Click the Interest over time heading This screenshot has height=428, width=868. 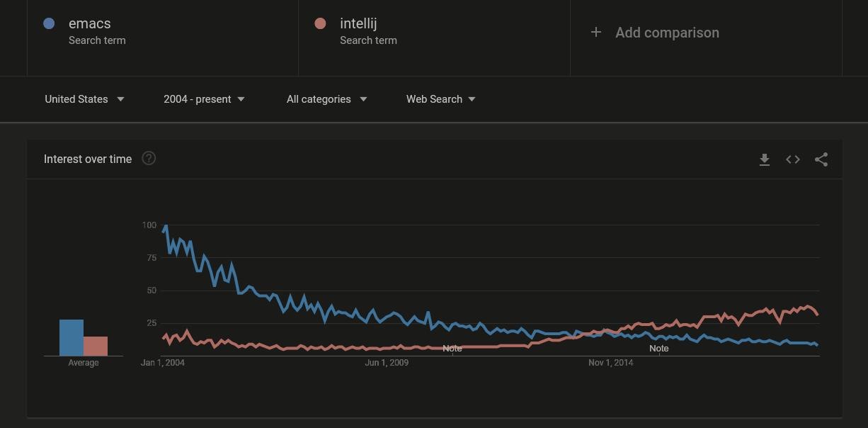click(88, 159)
